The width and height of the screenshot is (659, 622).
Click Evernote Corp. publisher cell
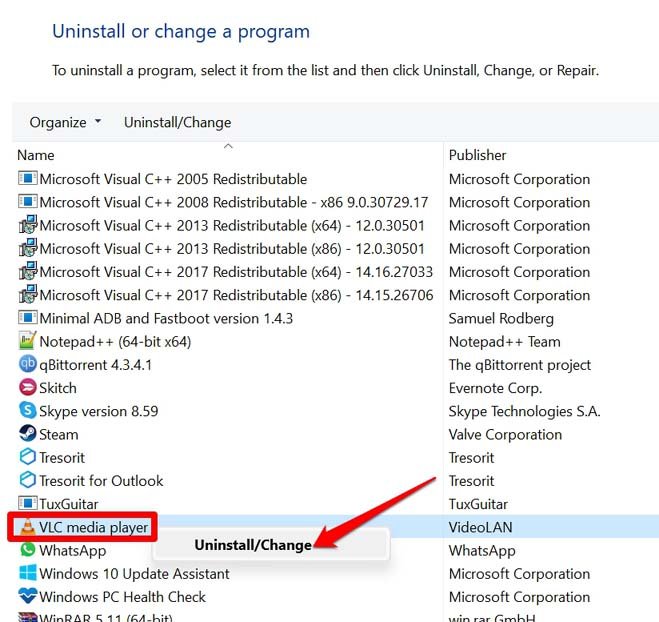(495, 388)
